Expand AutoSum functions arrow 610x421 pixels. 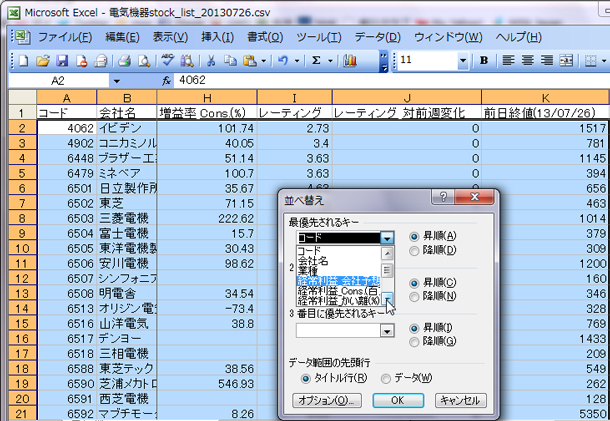click(x=330, y=61)
